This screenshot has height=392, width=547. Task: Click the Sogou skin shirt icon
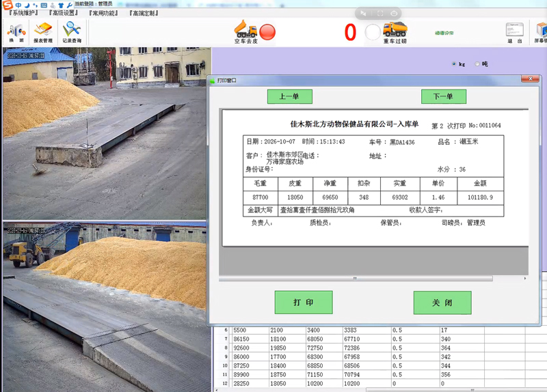point(61,5)
